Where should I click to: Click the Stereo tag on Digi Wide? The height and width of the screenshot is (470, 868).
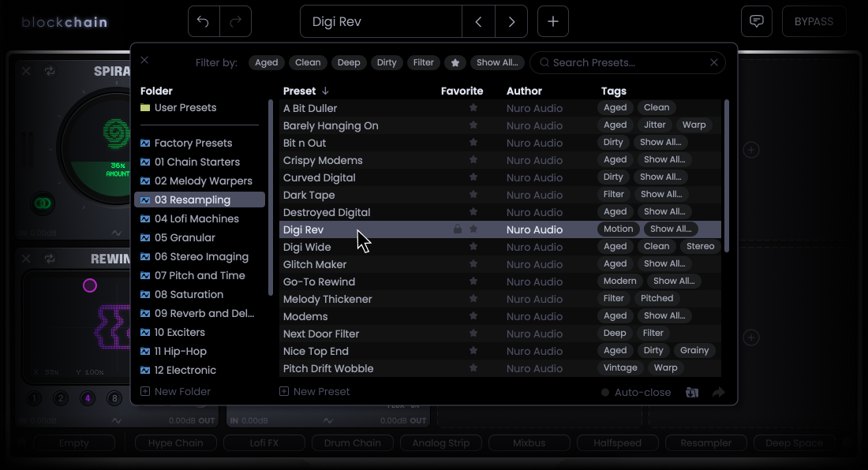click(x=700, y=246)
